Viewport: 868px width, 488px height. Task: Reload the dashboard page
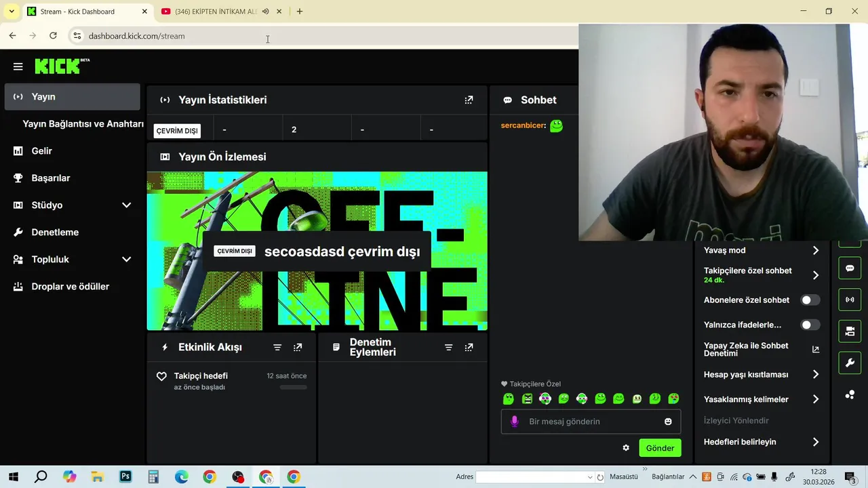[53, 35]
